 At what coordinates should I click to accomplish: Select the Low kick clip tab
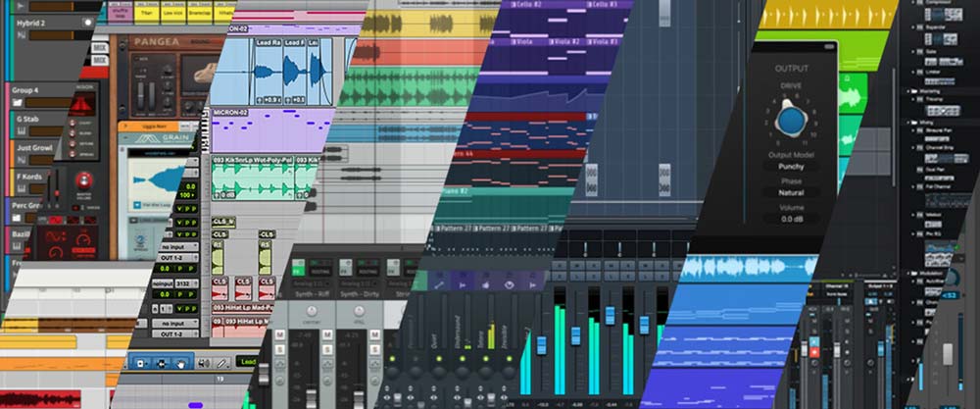(175, 11)
